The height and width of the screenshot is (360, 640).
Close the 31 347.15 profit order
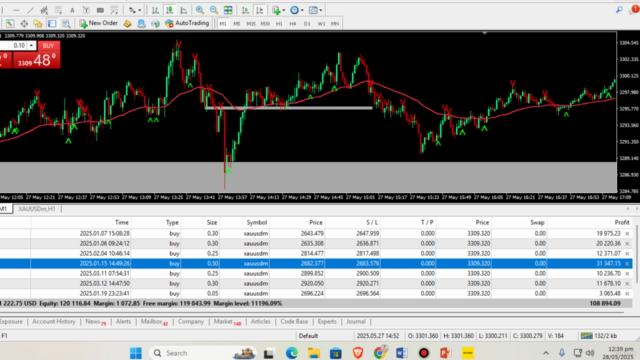tap(627, 264)
